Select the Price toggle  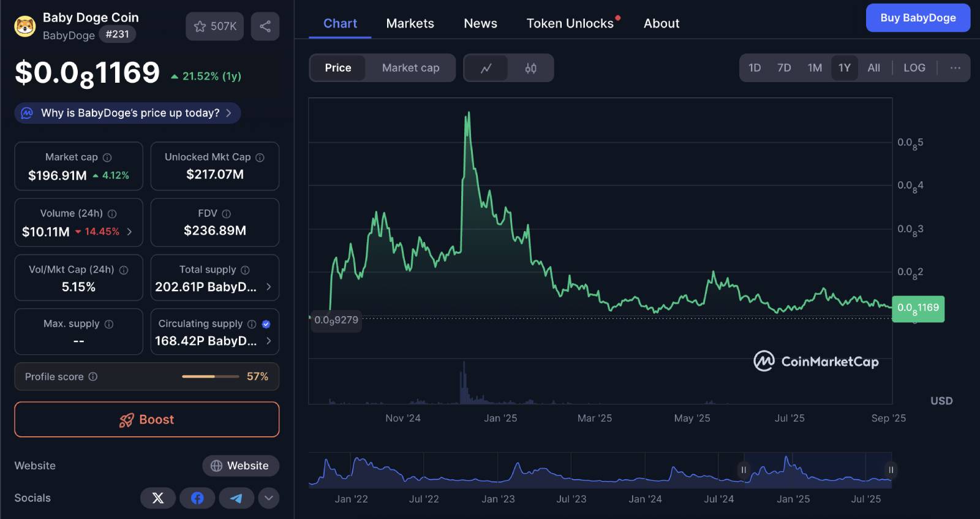click(x=338, y=68)
